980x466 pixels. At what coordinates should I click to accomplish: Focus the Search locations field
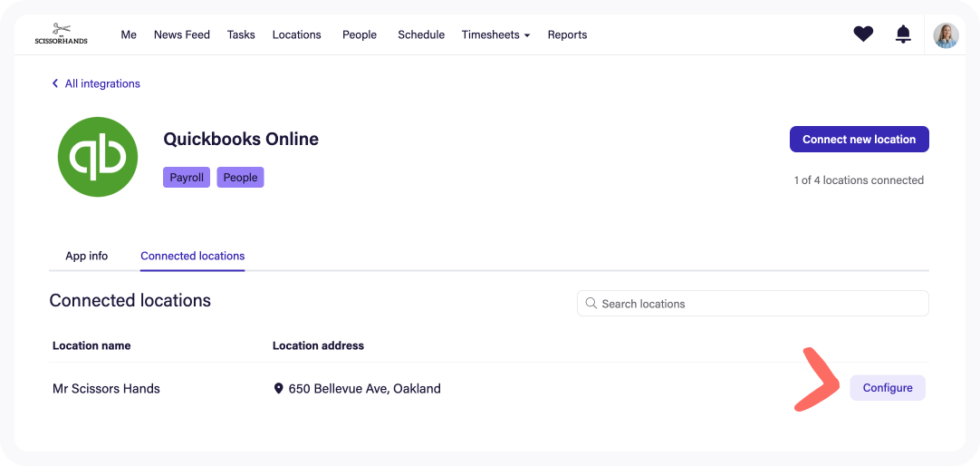tap(754, 304)
